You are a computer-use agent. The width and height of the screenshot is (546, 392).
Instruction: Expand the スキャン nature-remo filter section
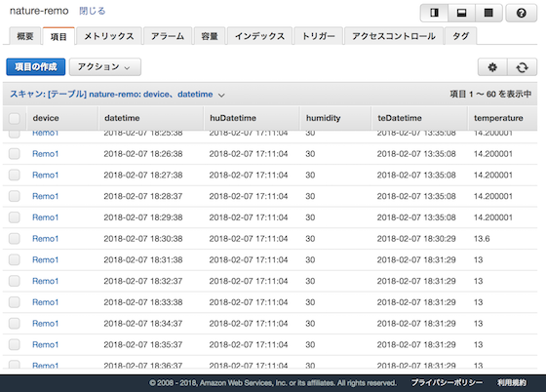tap(117, 95)
